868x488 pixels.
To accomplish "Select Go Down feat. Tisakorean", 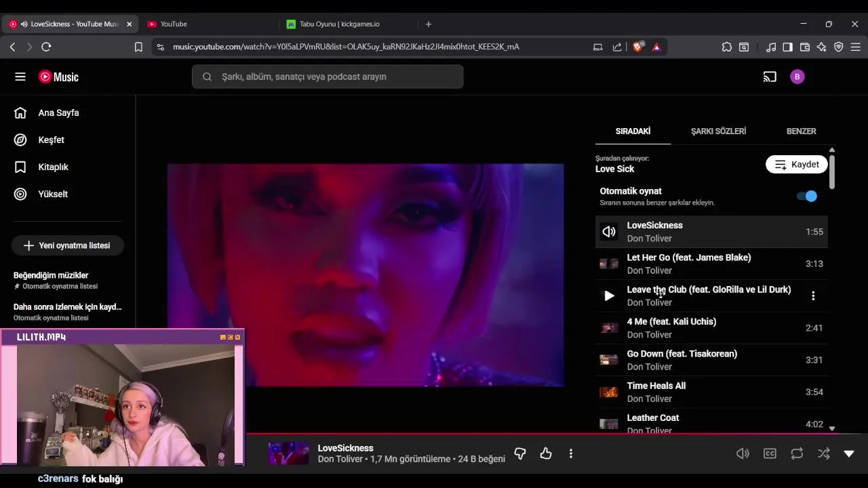I will (x=711, y=360).
